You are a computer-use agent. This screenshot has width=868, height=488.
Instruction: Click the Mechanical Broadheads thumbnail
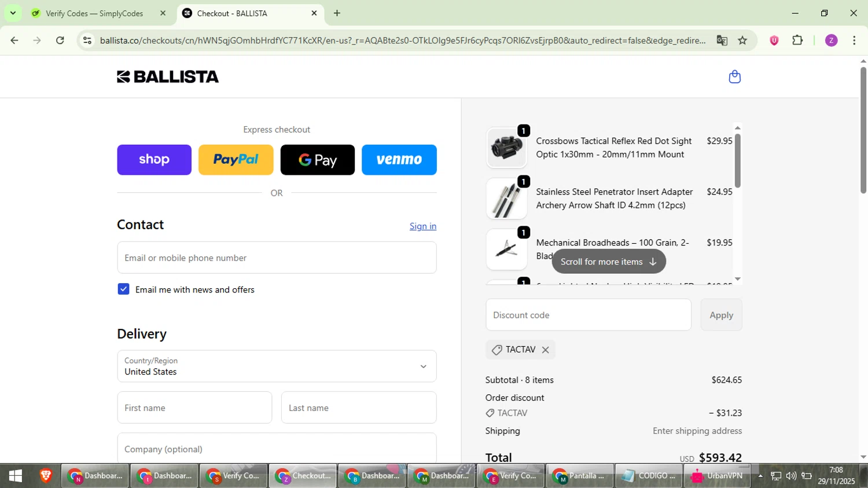(x=506, y=249)
